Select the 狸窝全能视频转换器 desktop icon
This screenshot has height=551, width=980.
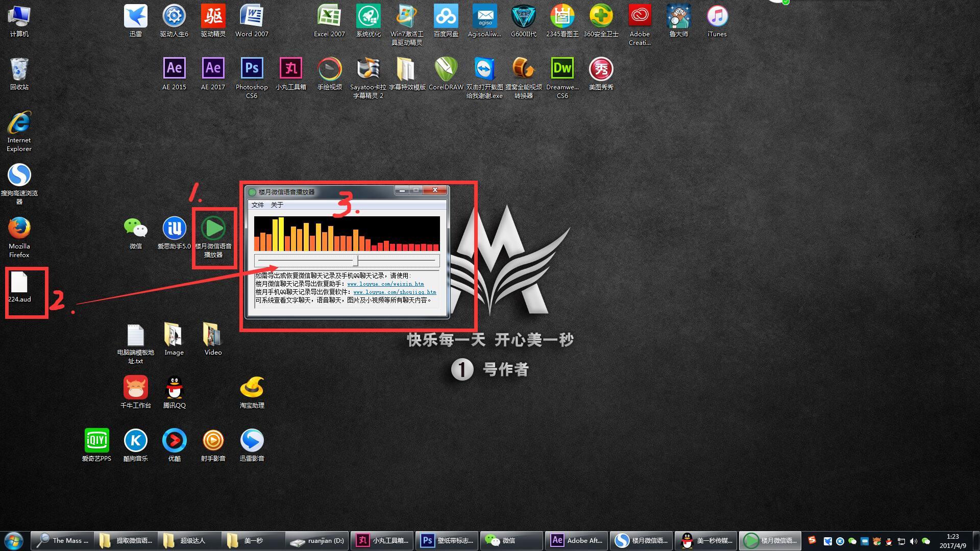tap(523, 78)
